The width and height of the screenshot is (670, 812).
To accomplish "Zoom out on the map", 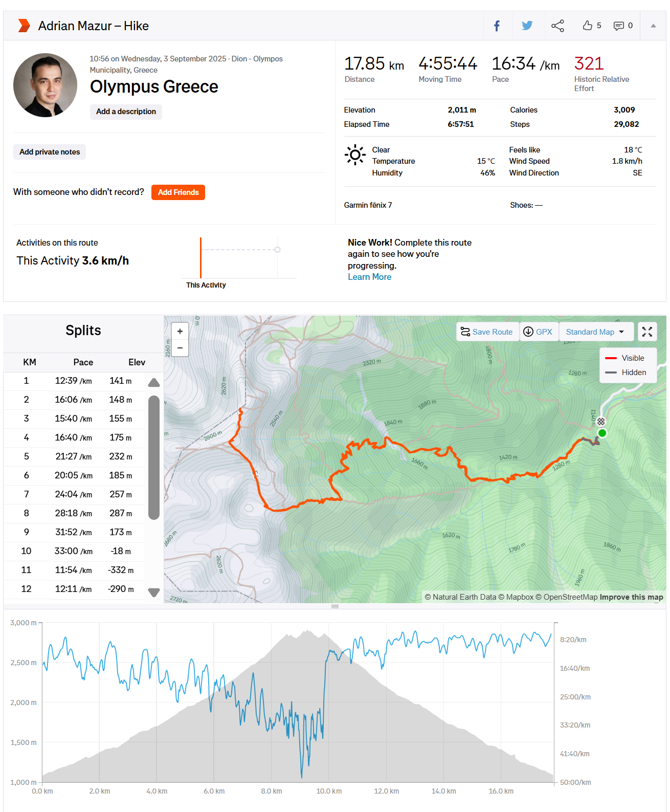I will (180, 348).
